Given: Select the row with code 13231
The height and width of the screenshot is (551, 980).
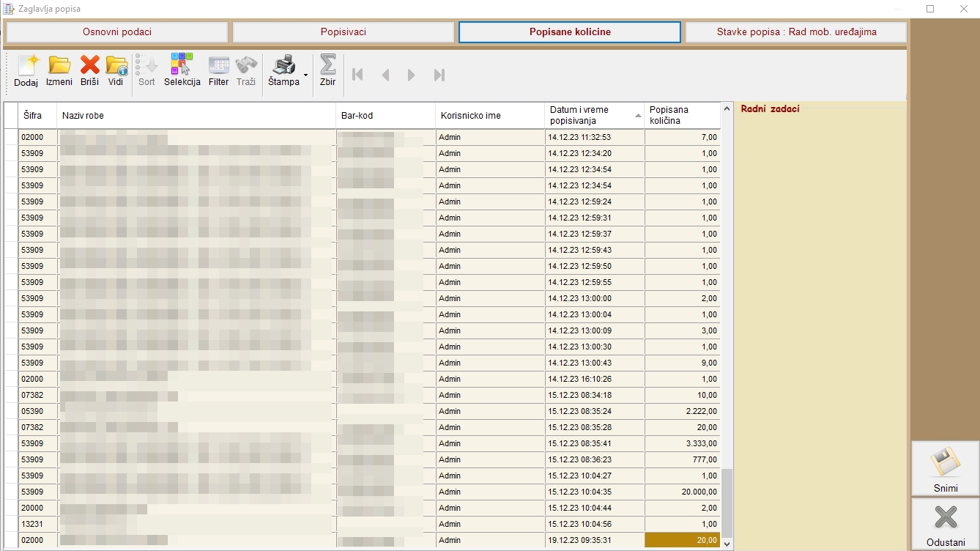Looking at the screenshot, I should (x=32, y=524).
